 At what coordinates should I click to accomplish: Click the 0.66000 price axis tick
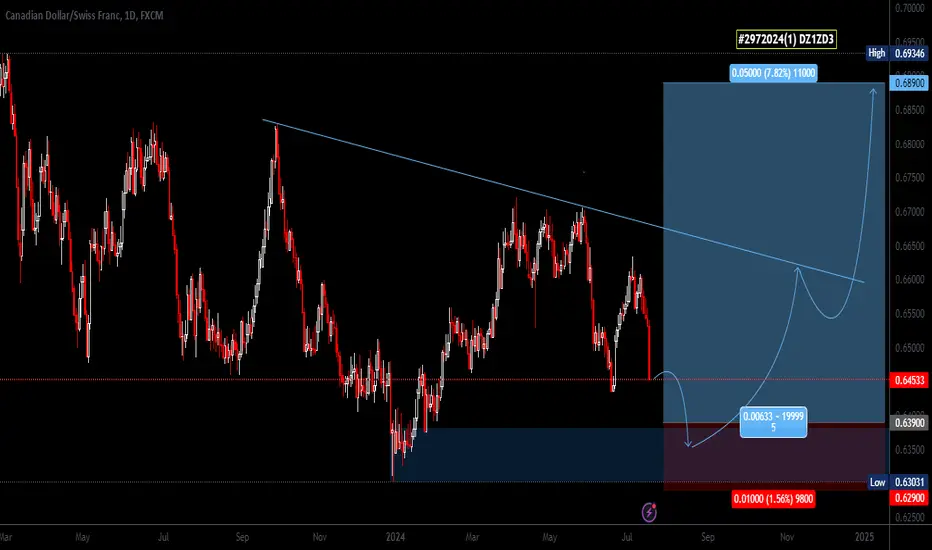(x=910, y=279)
